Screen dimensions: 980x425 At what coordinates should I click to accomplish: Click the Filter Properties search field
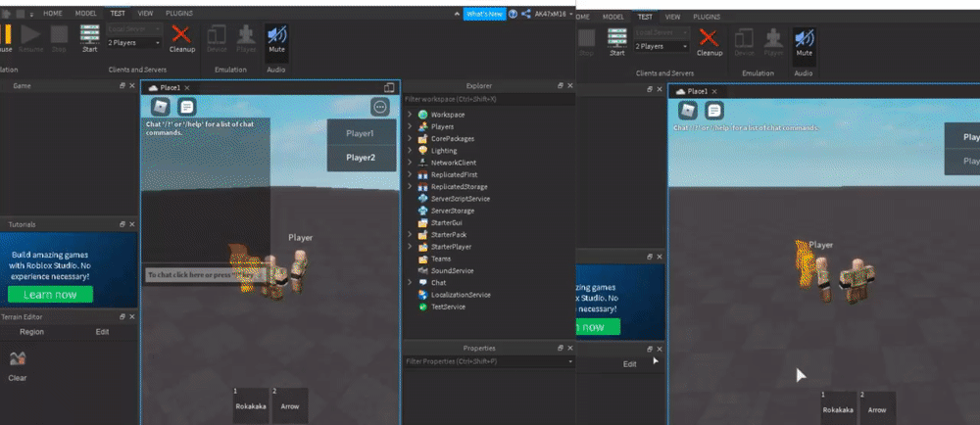[489, 361]
